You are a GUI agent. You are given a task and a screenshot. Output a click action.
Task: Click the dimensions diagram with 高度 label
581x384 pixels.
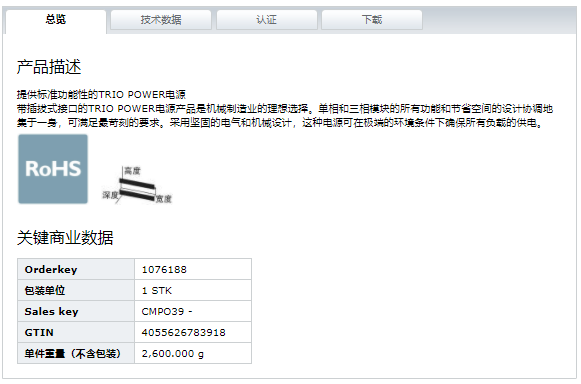click(x=137, y=185)
